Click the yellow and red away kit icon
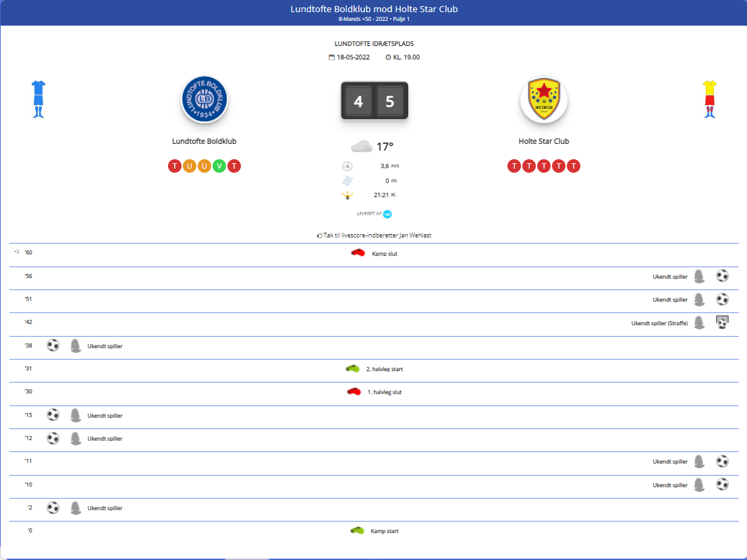The image size is (747, 560). click(x=709, y=99)
